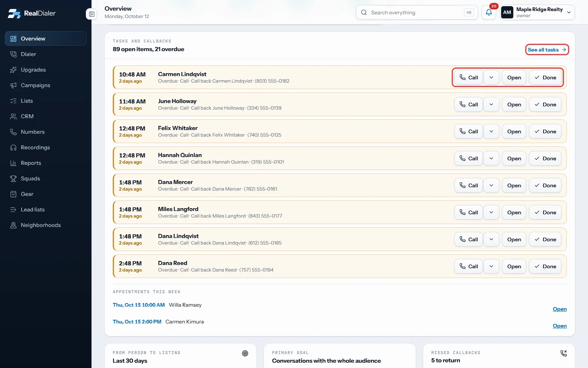Click the Upgrades sparkle icon
This screenshot has height=368, width=588.
click(13, 70)
